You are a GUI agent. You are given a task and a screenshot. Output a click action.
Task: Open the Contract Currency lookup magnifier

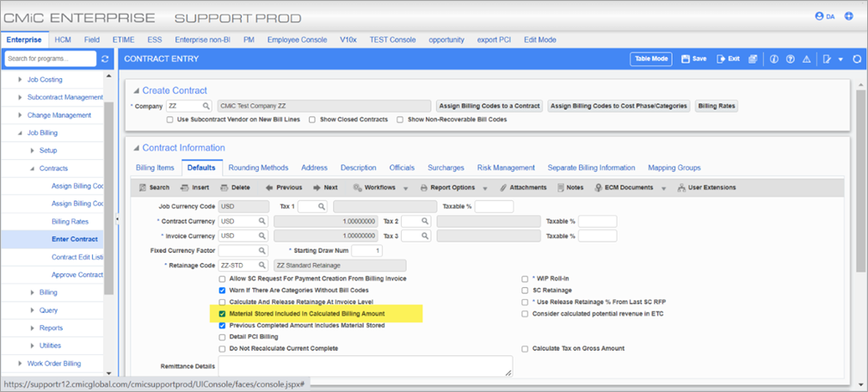pos(262,221)
